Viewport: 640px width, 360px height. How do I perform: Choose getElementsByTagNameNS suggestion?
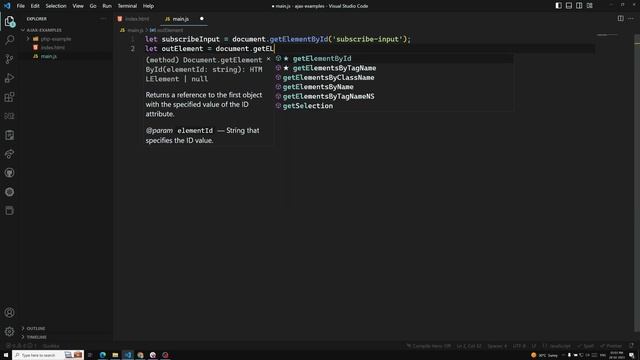coord(394,96)
